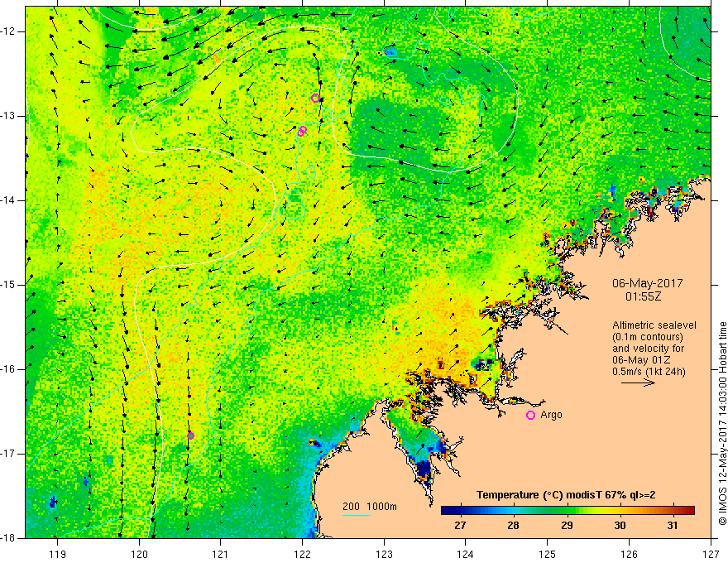Viewport: 728px width, 563px height.
Task: Click latitude axis label -13
Action: 9,116
